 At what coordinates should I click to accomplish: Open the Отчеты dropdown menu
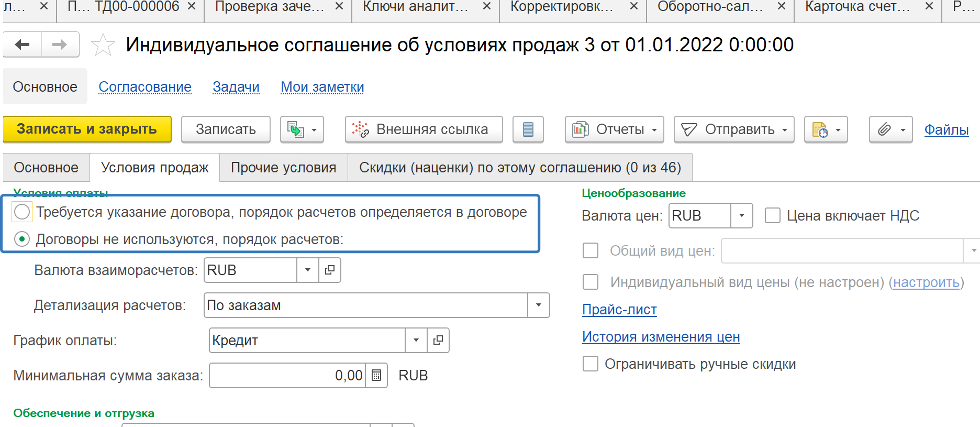tap(615, 129)
